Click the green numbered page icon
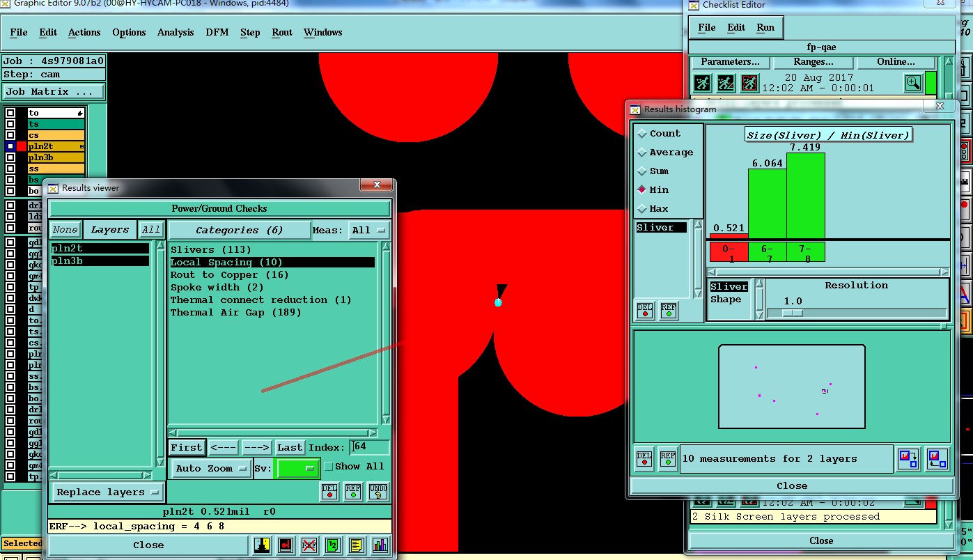 pos(333,545)
